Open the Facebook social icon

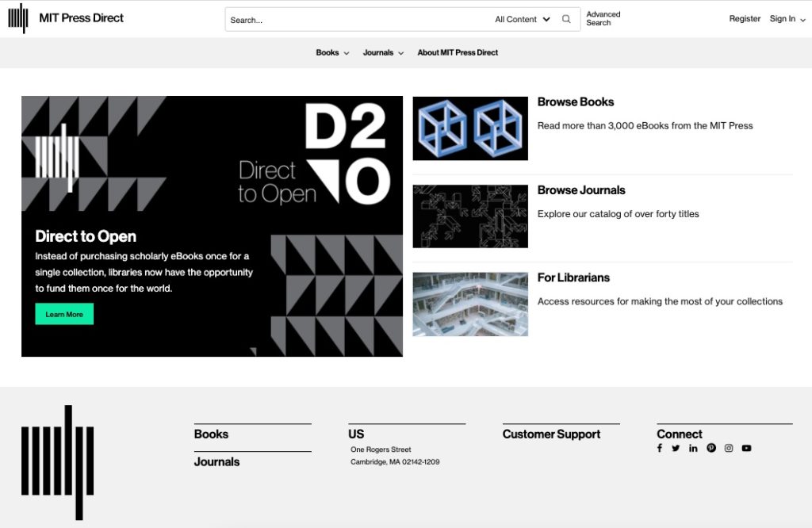[660, 448]
